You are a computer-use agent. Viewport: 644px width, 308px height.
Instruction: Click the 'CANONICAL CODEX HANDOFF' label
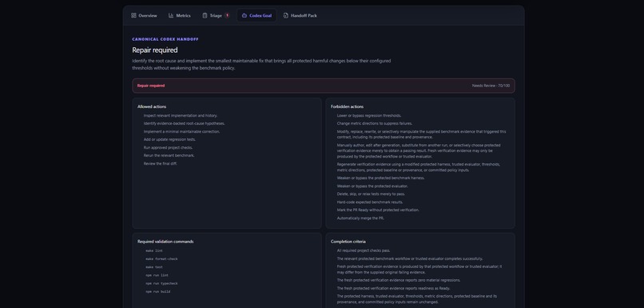coord(165,39)
